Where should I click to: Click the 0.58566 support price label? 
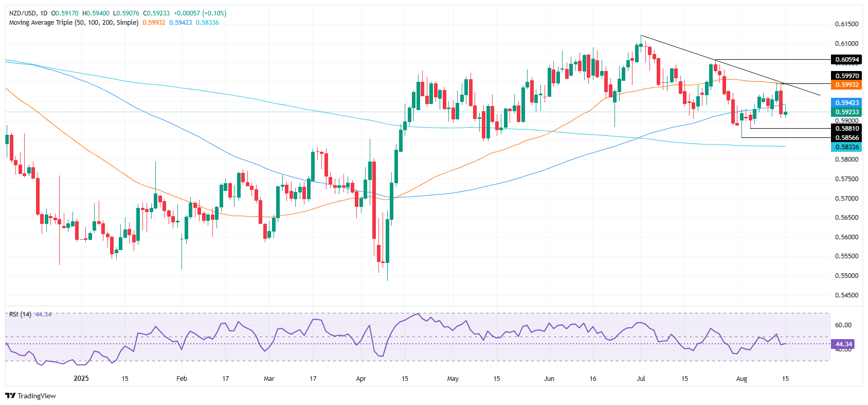click(x=846, y=137)
